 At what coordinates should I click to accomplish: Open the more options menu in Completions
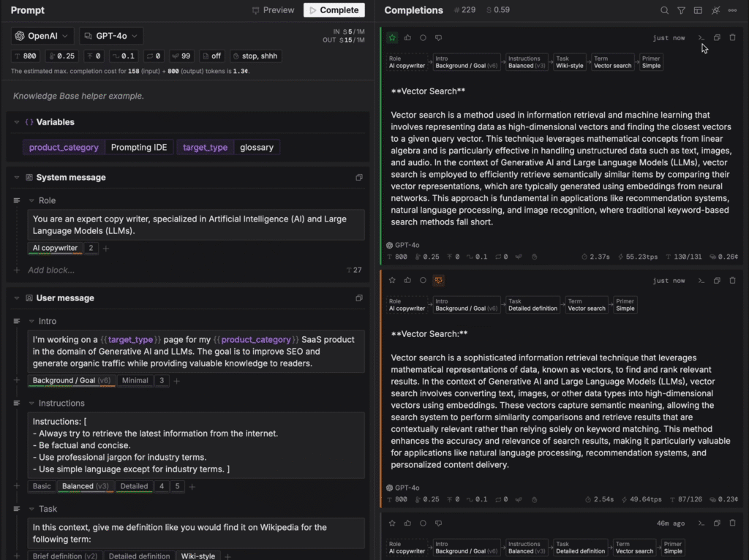click(x=732, y=10)
